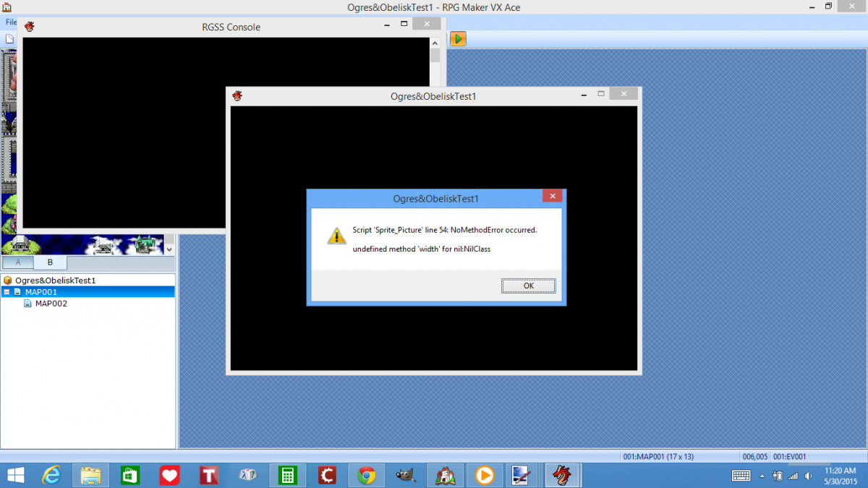Click the tileset palette scroll-down arrow
This screenshot has height=488, width=868.
170,249
